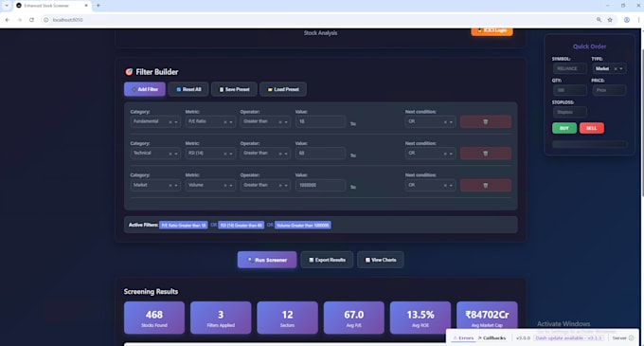The image size is (644, 346).
Task: Clear the Fundamental category selection
Action: (170, 122)
